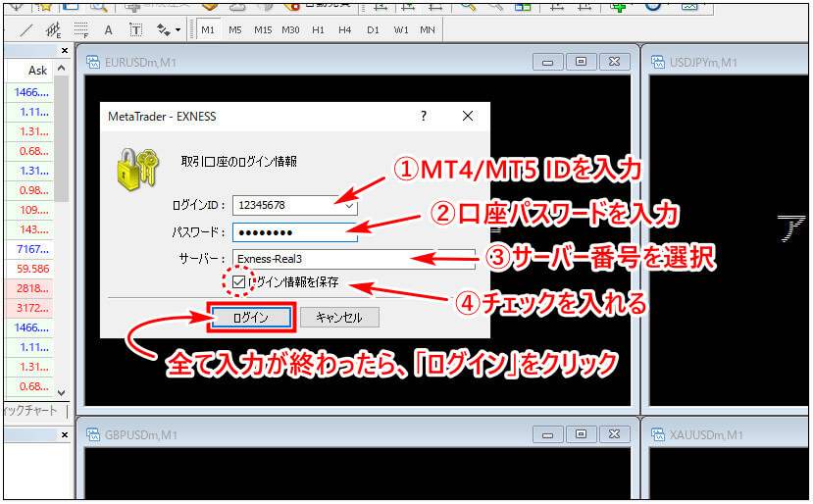Select the 143.... Ask price row

pos(29,229)
